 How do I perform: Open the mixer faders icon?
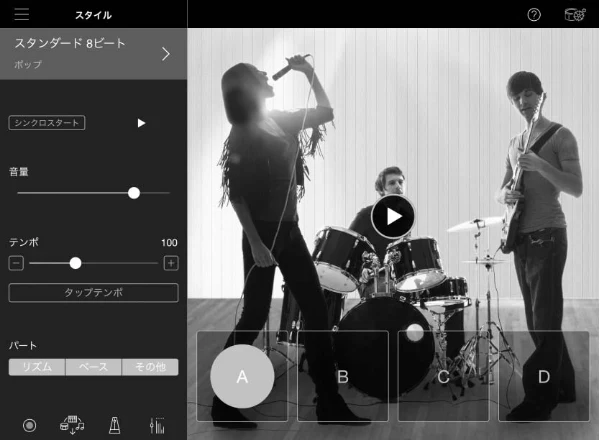[157, 425]
